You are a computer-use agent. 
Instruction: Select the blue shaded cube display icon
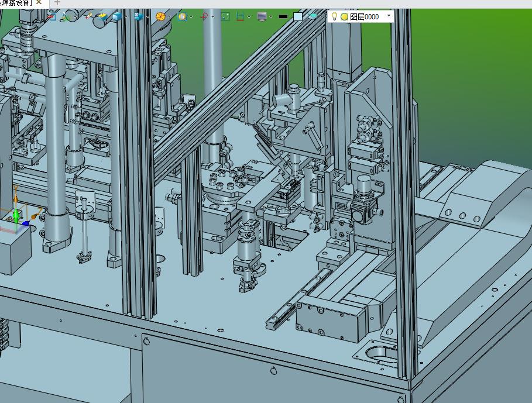(118, 16)
